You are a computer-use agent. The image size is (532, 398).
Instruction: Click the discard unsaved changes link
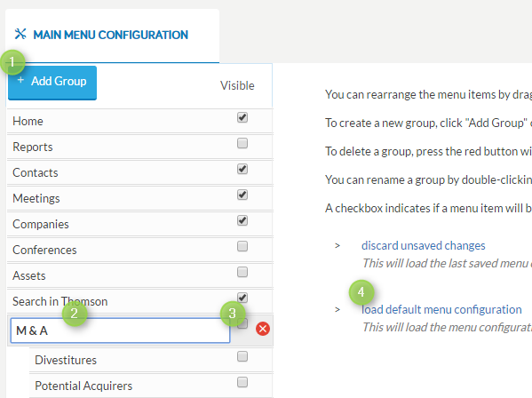pyautogui.click(x=423, y=245)
